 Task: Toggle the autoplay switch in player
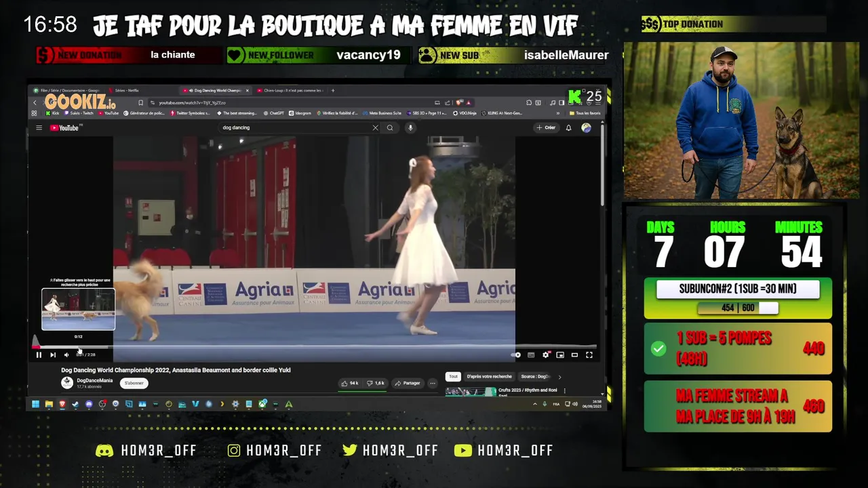pyautogui.click(x=517, y=354)
